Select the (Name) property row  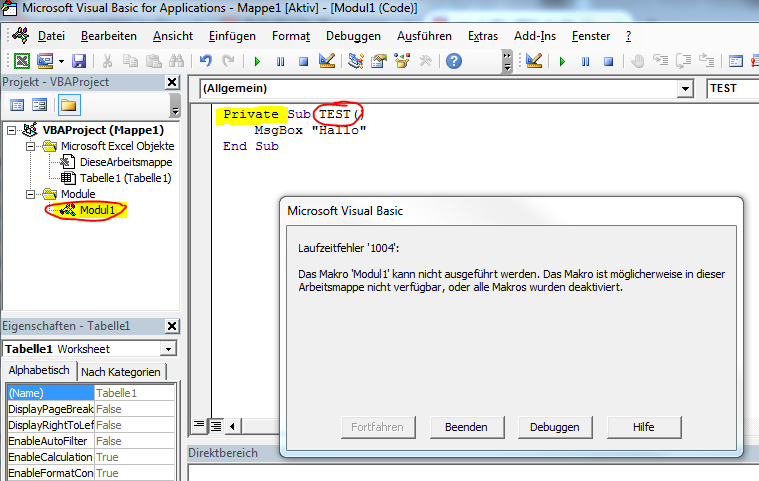91,393
